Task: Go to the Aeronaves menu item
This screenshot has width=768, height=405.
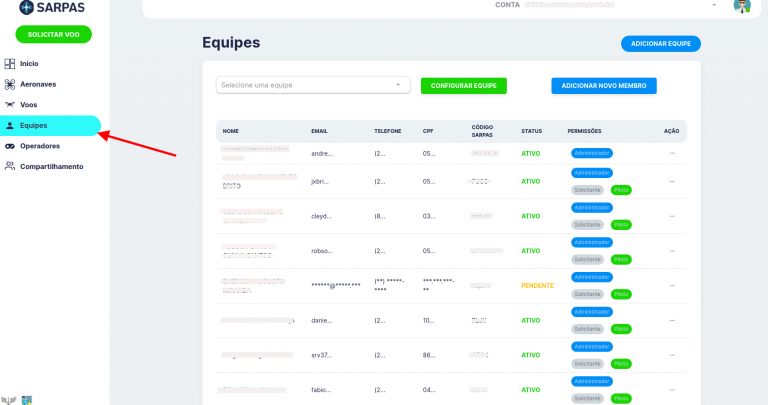Action: 38,84
